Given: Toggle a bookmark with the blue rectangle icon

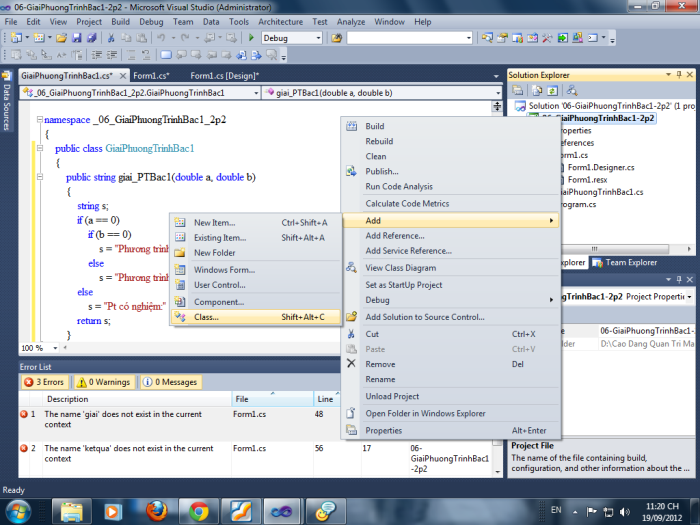Looking at the screenshot, I should pyautogui.click(x=166, y=55).
